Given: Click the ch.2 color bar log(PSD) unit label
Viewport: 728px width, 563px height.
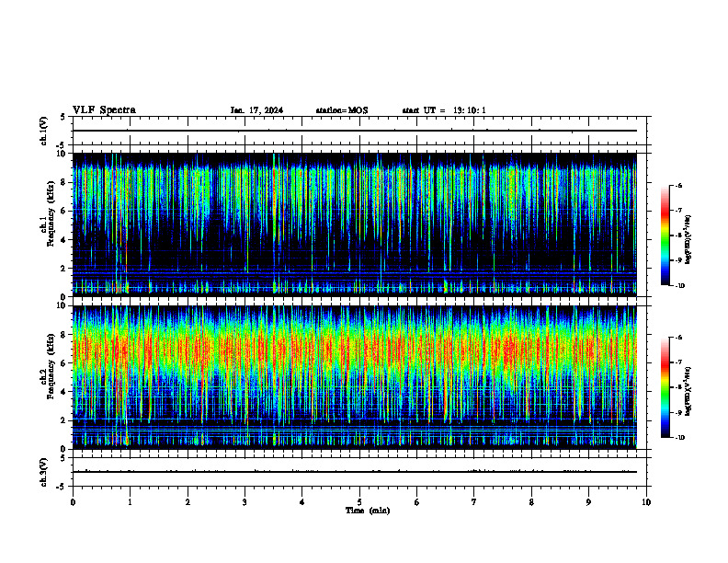Looking at the screenshot, I should point(688,391).
